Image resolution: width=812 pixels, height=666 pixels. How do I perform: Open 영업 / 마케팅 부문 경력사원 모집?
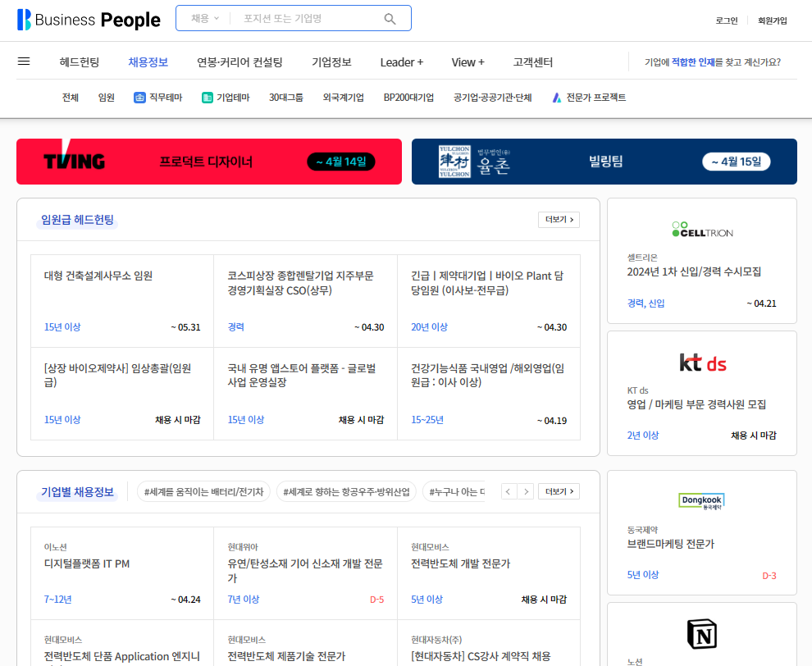click(696, 404)
